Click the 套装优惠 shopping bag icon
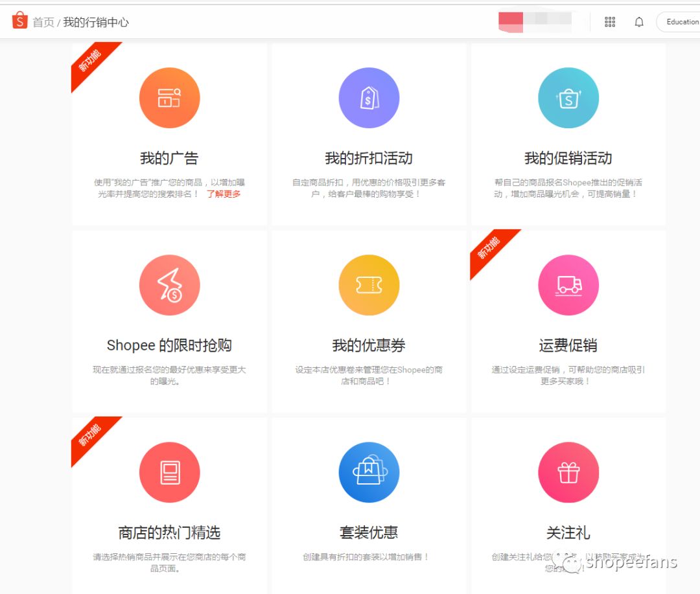Screen dimensions: 700x594 tap(369, 472)
